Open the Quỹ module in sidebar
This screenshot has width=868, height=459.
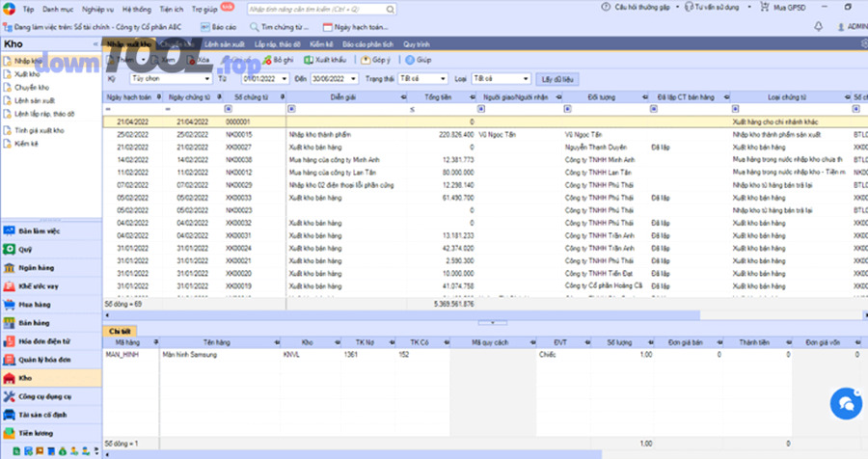[x=25, y=249]
